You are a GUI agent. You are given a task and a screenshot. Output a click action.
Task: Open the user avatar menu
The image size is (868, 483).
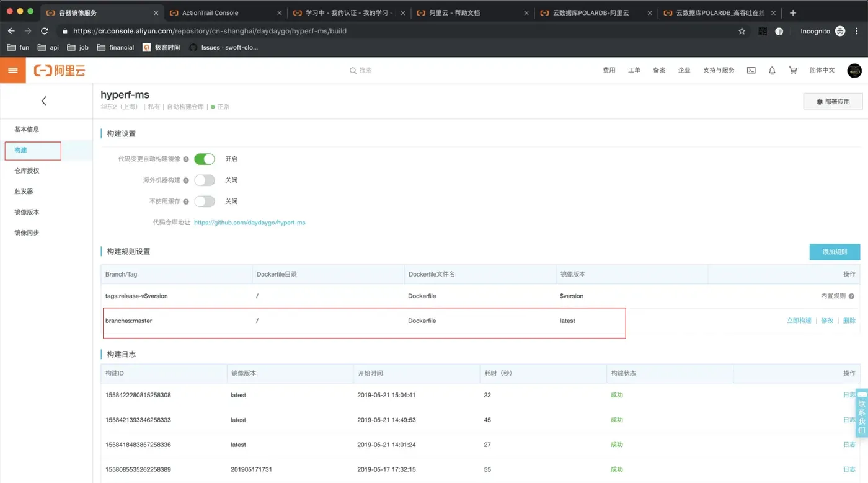coord(854,71)
